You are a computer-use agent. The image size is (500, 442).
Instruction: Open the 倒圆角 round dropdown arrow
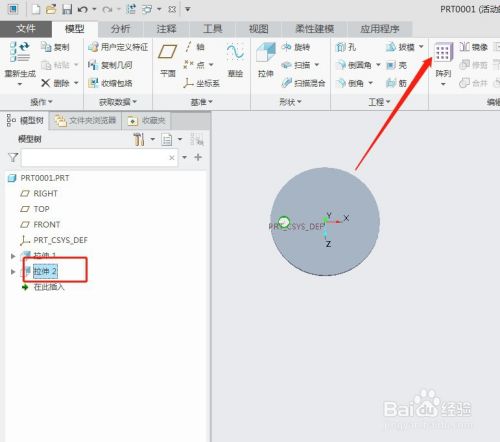click(378, 65)
